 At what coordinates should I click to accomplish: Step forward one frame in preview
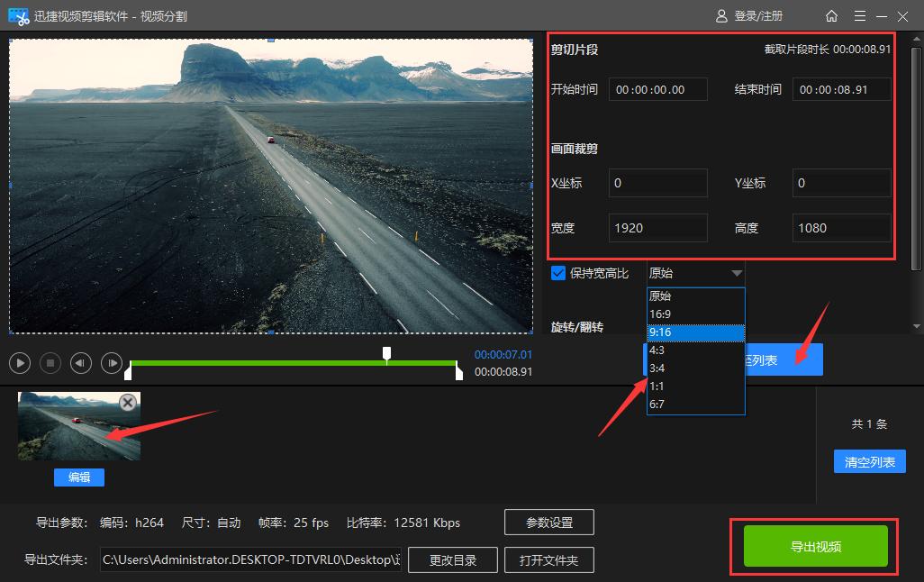(x=111, y=363)
